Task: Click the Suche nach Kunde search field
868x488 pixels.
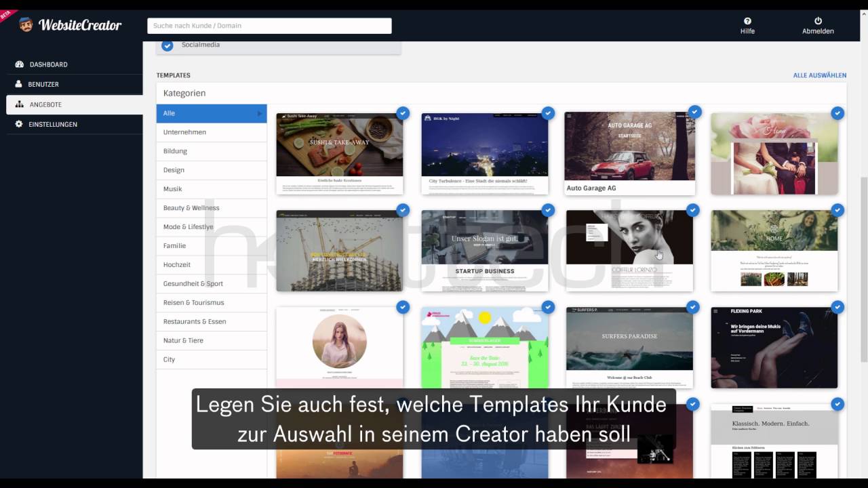Action: point(269,26)
